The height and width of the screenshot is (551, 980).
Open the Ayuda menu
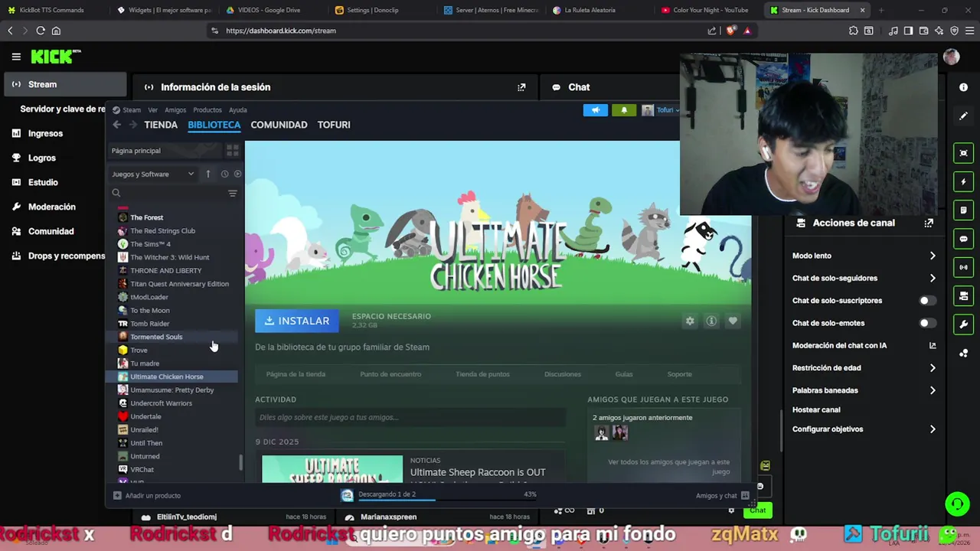(x=237, y=110)
